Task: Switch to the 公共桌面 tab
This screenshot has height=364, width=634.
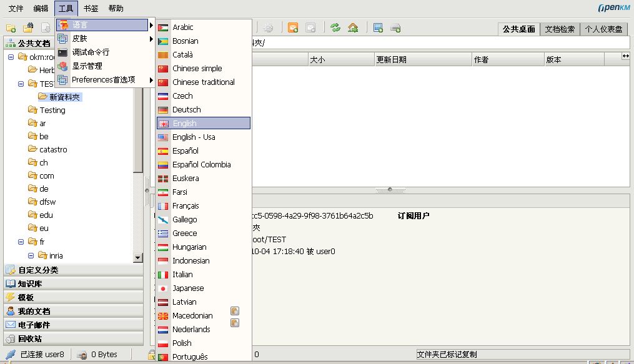Action: tap(519, 29)
